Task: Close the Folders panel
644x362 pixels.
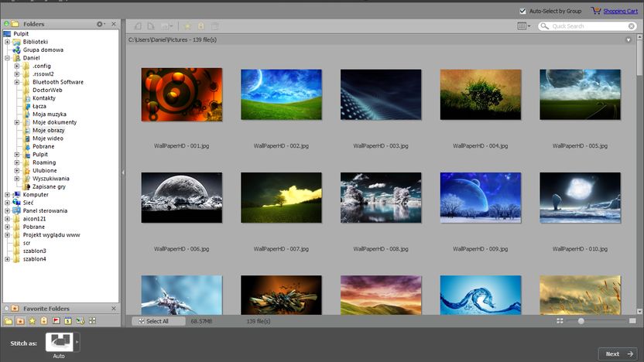Action: (x=114, y=24)
